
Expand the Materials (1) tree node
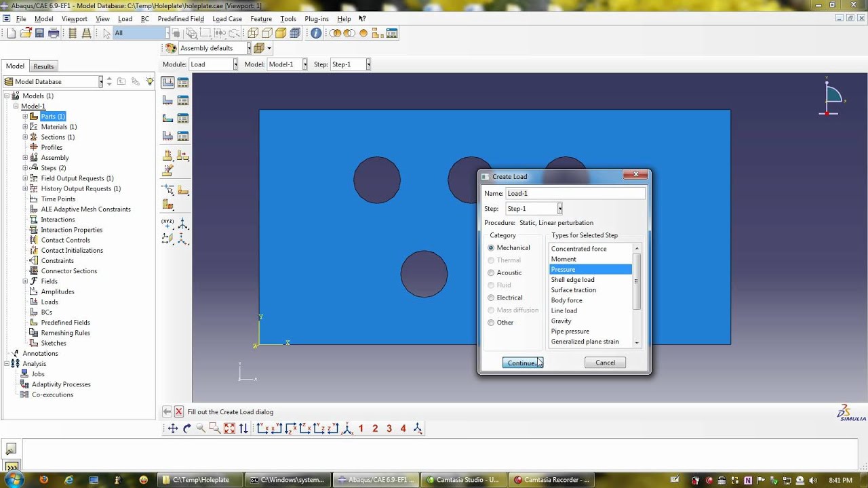tap(25, 127)
